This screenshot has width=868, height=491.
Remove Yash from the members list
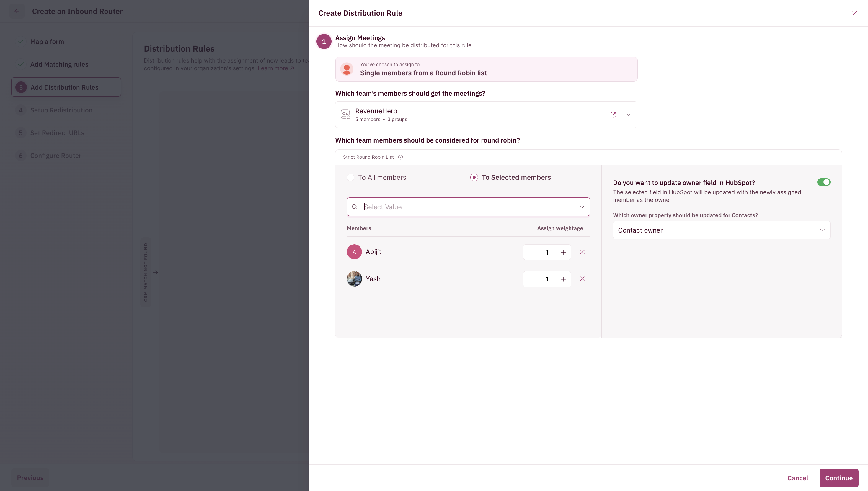582,279
